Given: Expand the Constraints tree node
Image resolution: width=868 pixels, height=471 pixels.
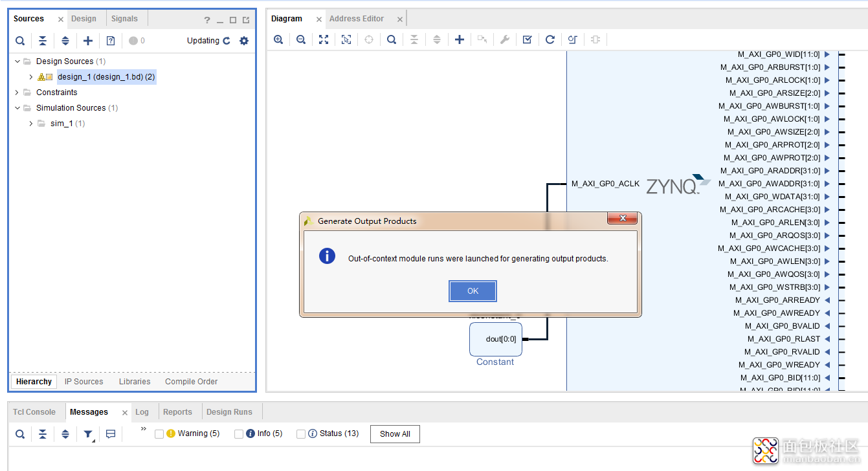Looking at the screenshot, I should coord(17,93).
